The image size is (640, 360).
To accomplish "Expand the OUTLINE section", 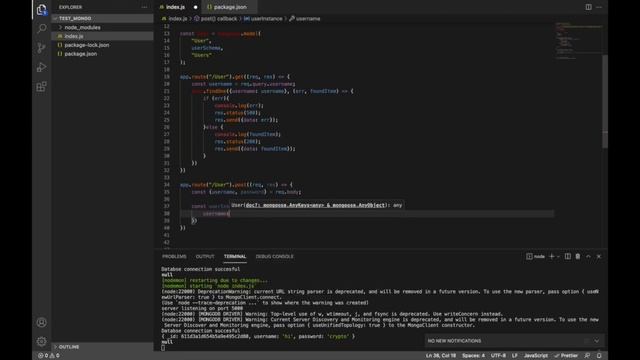I will tap(102, 347).
